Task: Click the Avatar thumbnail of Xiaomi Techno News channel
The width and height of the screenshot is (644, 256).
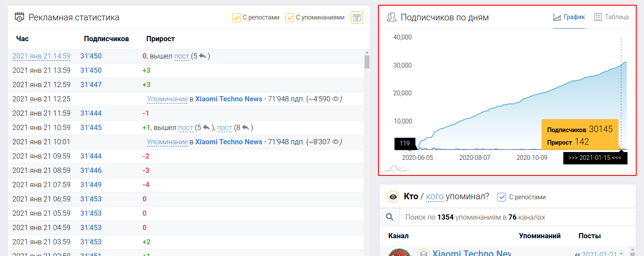Action: 399,253
